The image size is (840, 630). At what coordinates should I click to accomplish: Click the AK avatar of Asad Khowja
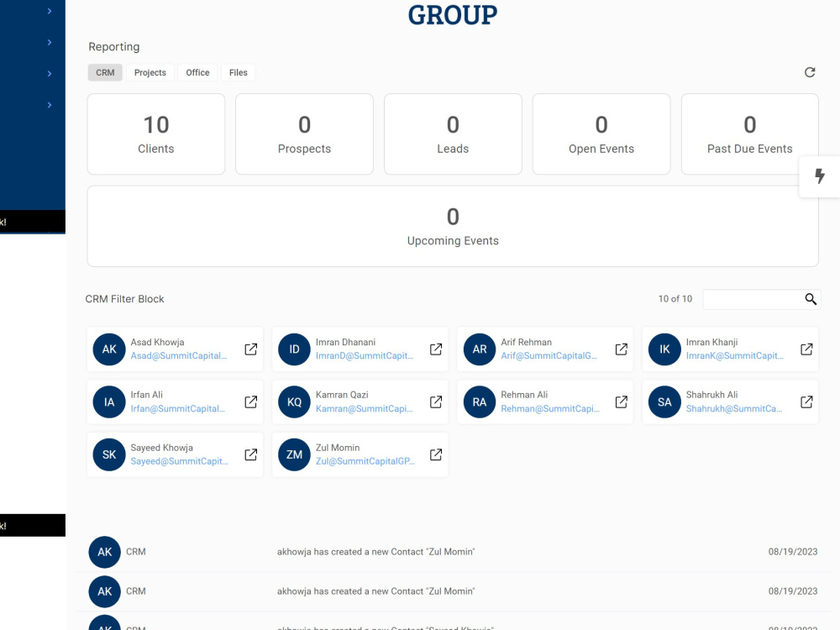pyautogui.click(x=109, y=349)
